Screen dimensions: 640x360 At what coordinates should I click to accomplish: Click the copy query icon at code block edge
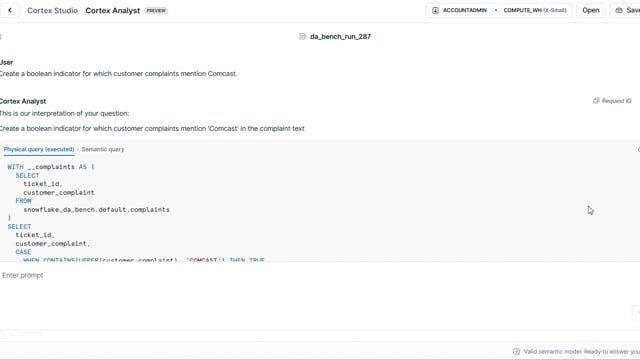(638, 149)
